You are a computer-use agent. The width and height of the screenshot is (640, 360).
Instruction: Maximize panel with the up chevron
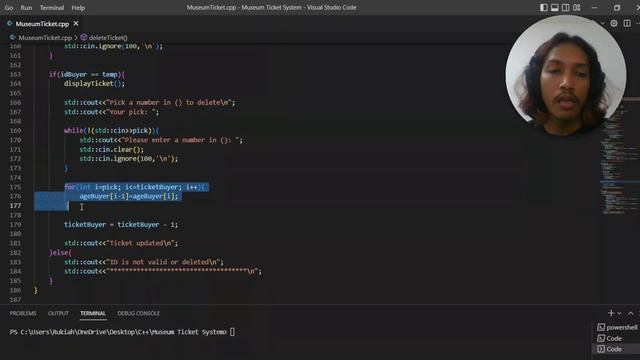(631, 313)
